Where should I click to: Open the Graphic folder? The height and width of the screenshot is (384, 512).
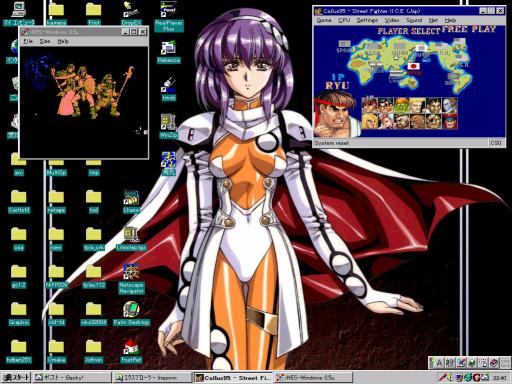(19, 314)
